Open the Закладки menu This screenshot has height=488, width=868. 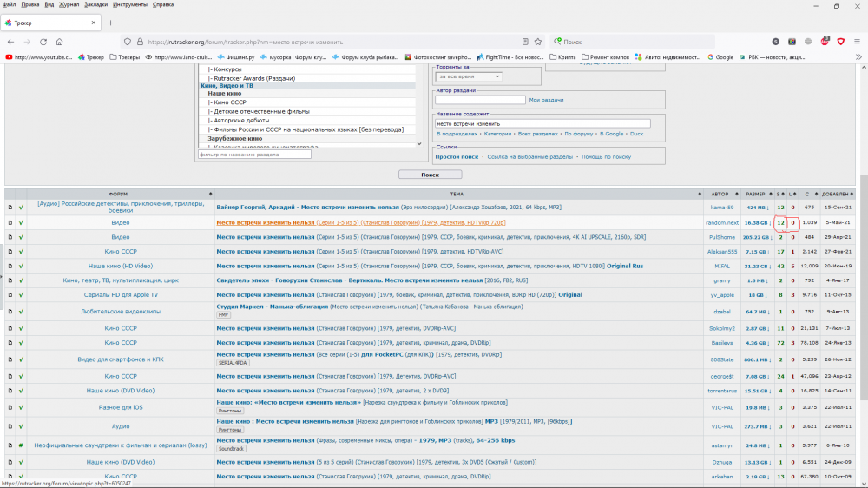(95, 4)
